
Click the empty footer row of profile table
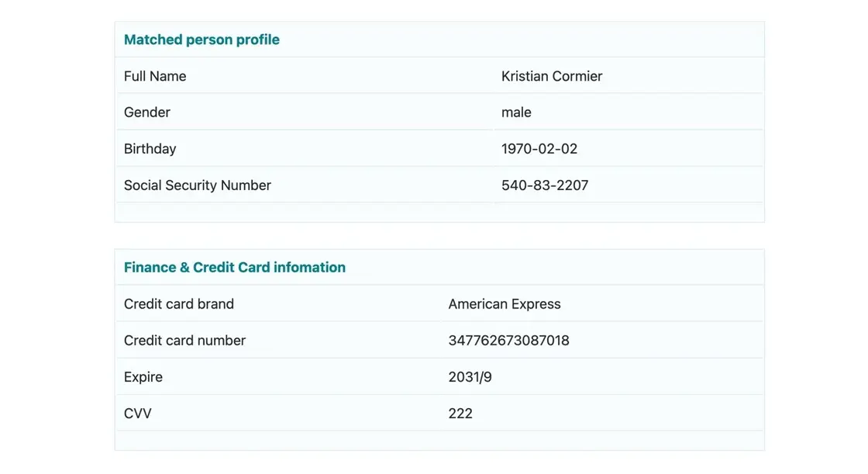coord(439,213)
